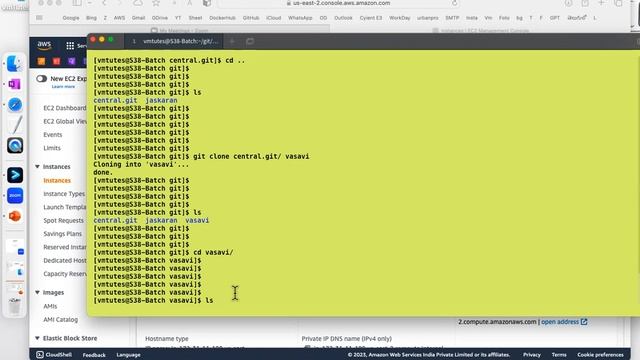Open Limits in EC2 sidebar
640x360 pixels.
52,148
